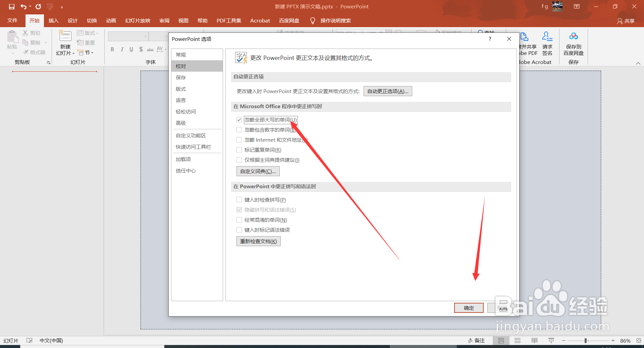The width and height of the screenshot is (644, 348).
Task: Open Clipboard pane dialog launcher
Action: [x=49, y=63]
